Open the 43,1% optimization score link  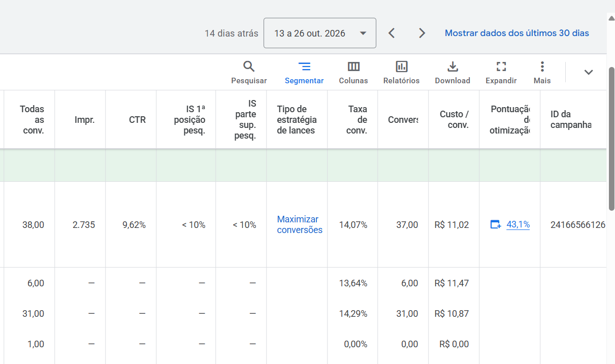(x=518, y=224)
